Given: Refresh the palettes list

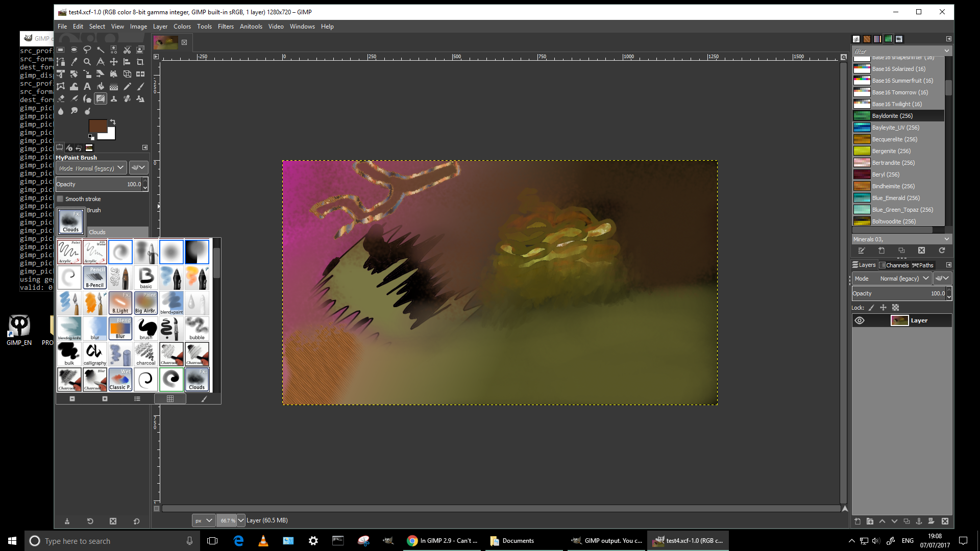Looking at the screenshot, I should [x=942, y=251].
